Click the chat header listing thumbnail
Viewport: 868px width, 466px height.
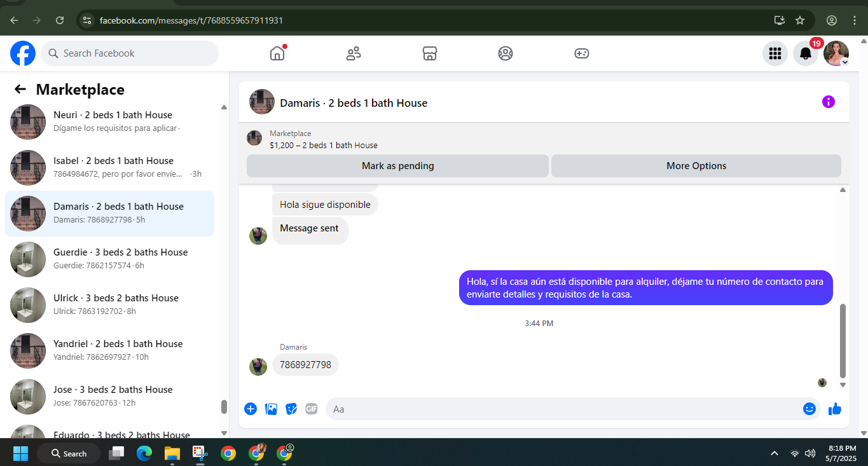coord(262,102)
